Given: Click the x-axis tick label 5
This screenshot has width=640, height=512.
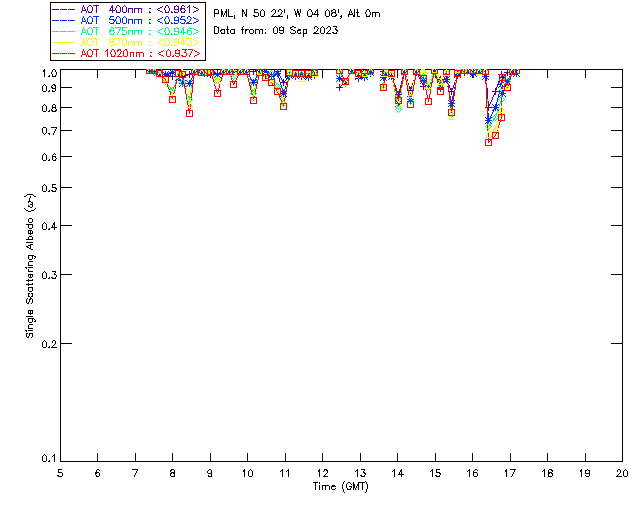Looking at the screenshot, I should point(60,473).
